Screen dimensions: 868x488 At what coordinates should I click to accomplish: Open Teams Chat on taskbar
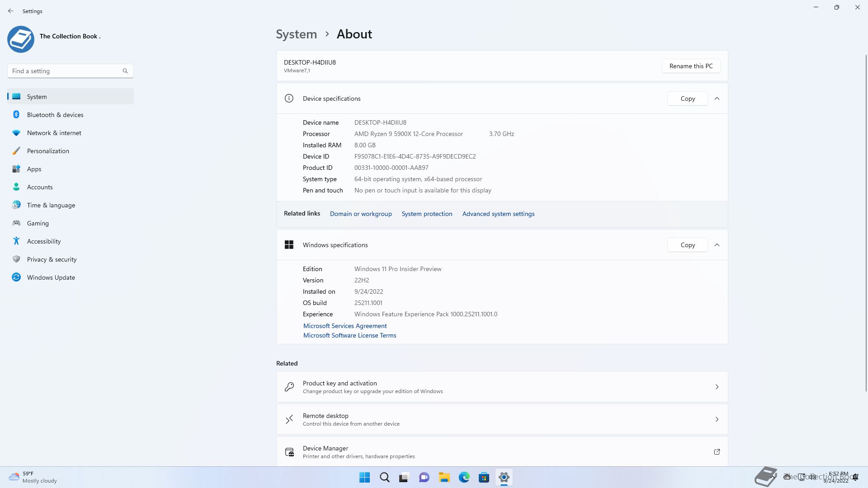point(424,477)
